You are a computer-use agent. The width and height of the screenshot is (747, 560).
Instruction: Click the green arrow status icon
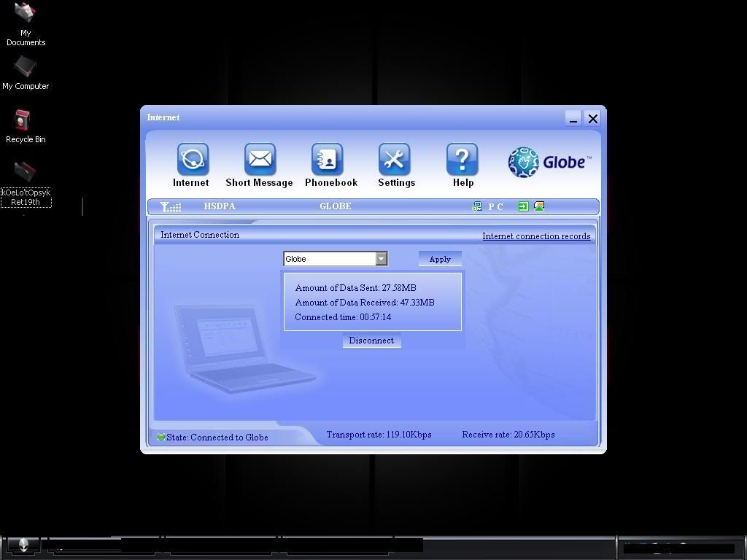point(523,206)
